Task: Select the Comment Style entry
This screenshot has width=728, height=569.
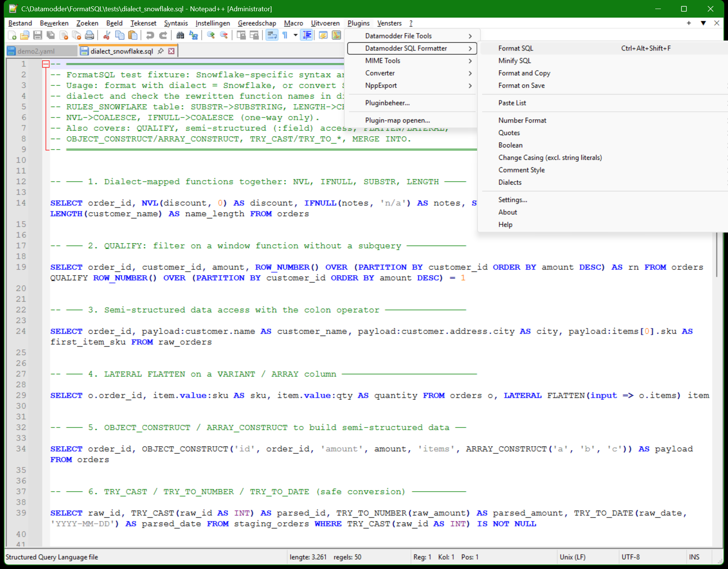Action: [x=604, y=170]
